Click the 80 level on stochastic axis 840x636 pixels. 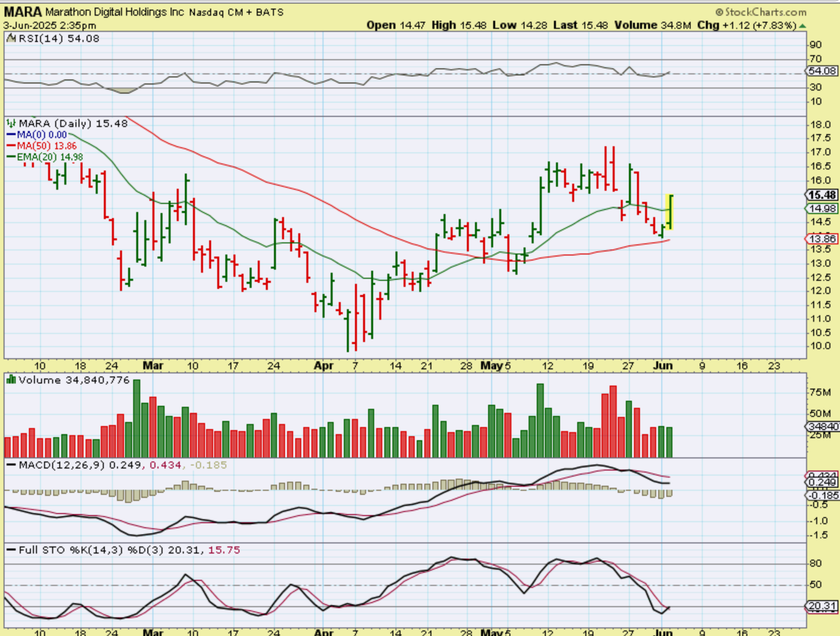point(816,564)
